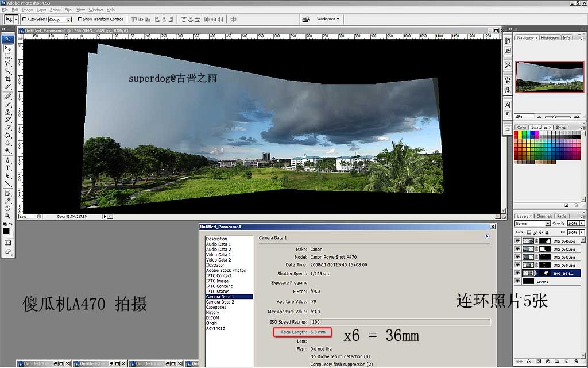Viewport: 588px width, 368px height.
Task: Select the Line tool
Action: tap(7, 183)
